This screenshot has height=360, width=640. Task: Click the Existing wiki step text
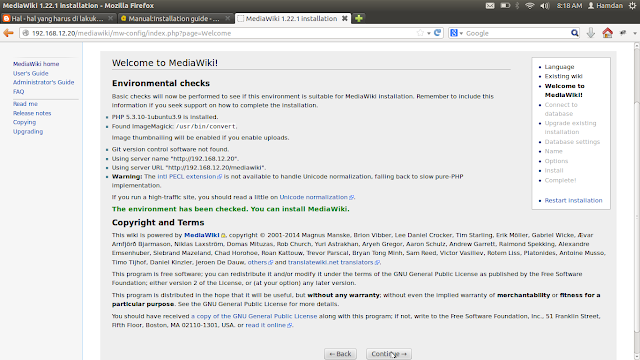(563, 76)
